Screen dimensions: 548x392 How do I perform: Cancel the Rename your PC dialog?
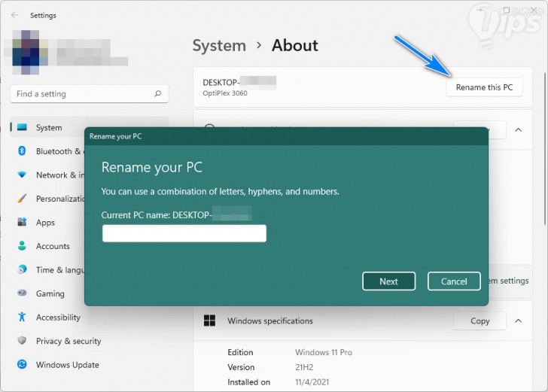[454, 281]
